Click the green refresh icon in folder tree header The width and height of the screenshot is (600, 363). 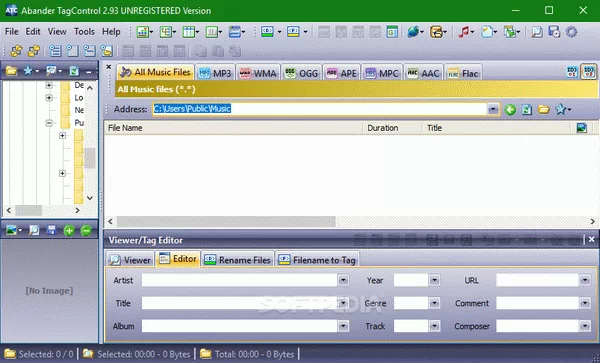click(74, 71)
